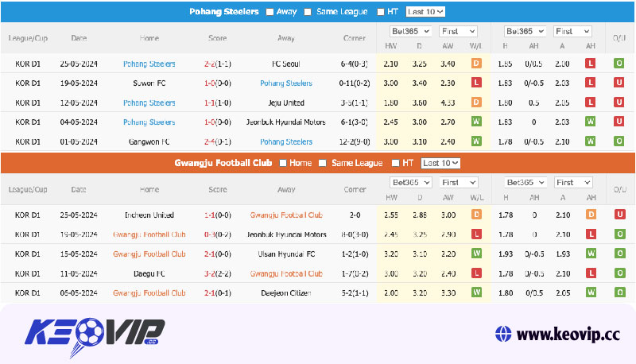Click the KEOVIP logo
The width and height of the screenshot is (636, 364).
click(95, 336)
